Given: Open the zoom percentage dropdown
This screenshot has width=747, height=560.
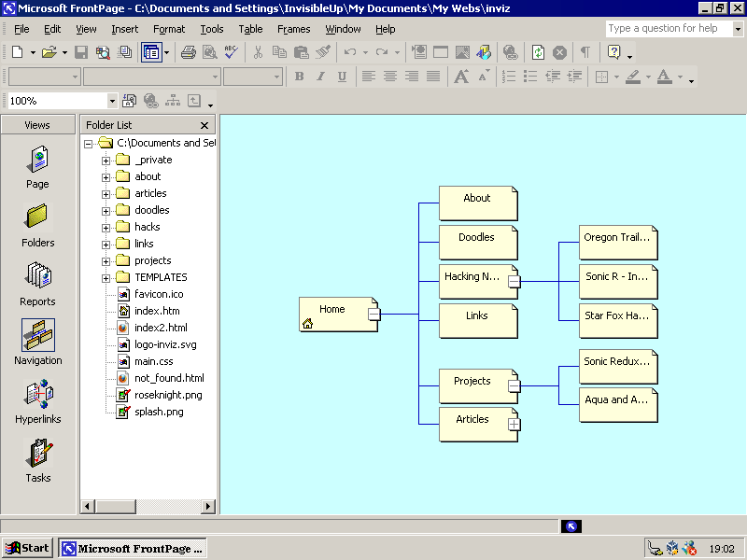Looking at the screenshot, I should pyautogui.click(x=112, y=100).
